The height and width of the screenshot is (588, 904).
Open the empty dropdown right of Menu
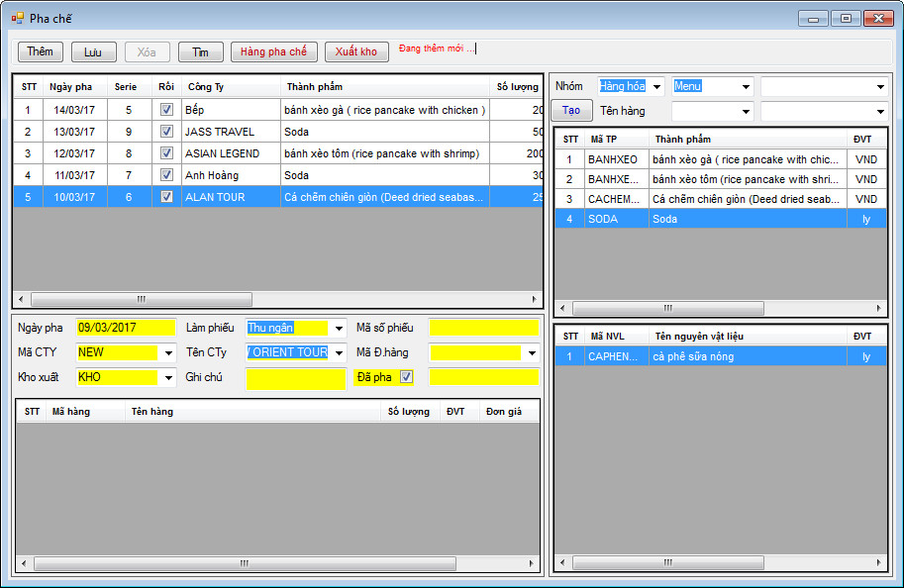pos(880,86)
